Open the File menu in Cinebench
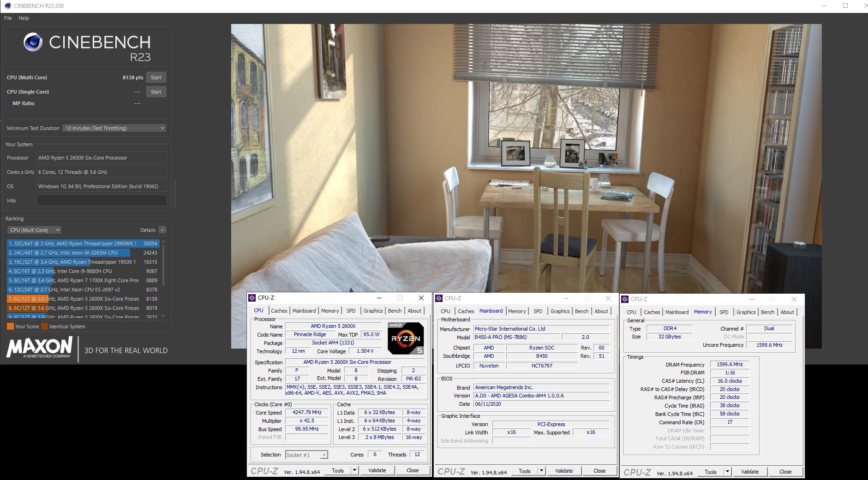 (8, 18)
